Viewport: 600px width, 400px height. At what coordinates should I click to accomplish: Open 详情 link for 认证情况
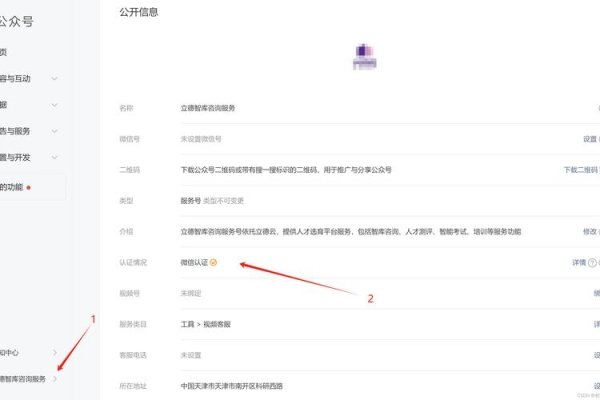[x=579, y=262]
